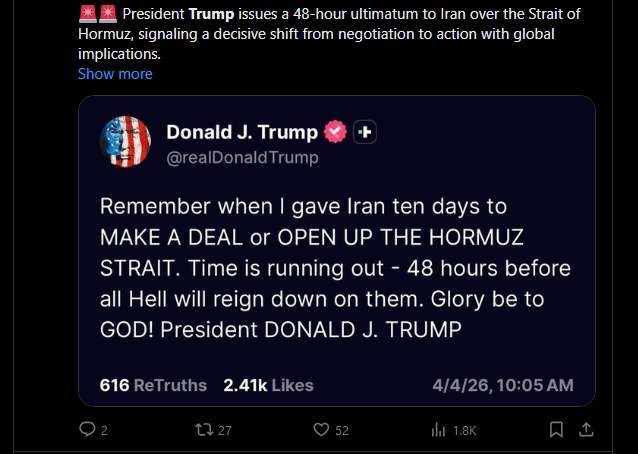Click the word Hormuz in tweet caption
The width and height of the screenshot is (638, 454).
pos(102,35)
